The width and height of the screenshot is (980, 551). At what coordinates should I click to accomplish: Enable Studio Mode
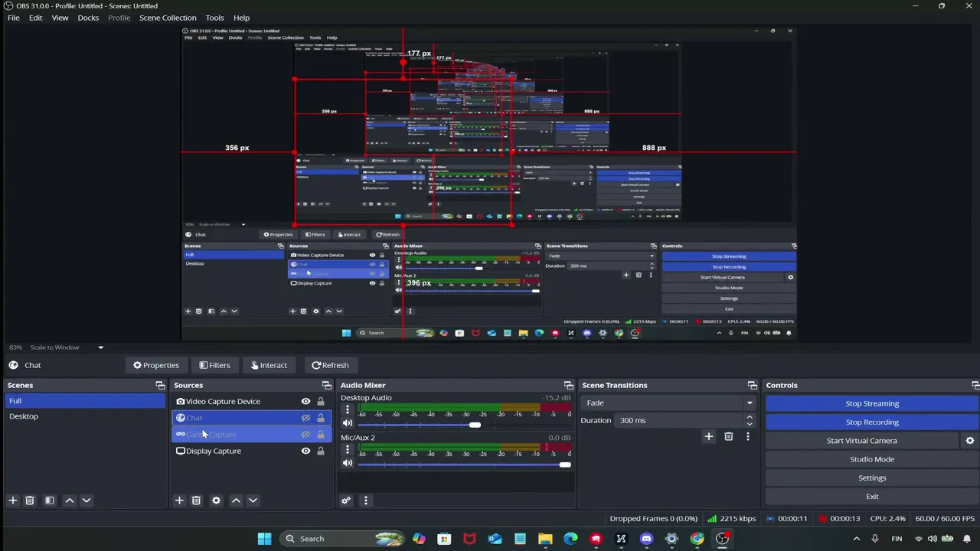[x=872, y=459]
